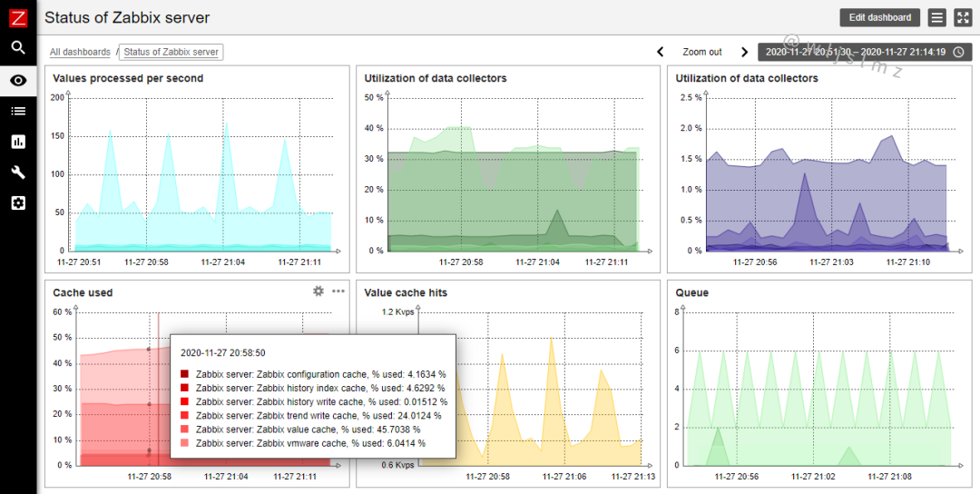Click the Zabbix Z logo
Viewport: 980px width, 494px height.
(19, 18)
